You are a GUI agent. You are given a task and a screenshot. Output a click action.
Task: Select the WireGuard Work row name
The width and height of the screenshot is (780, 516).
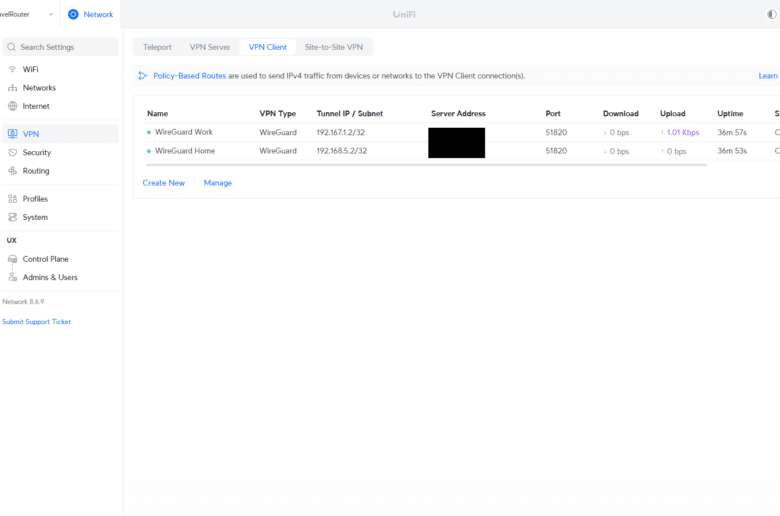point(184,132)
